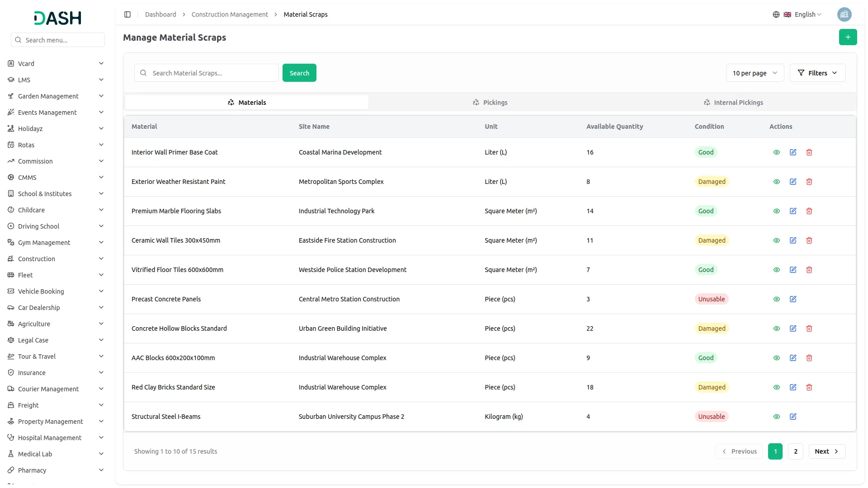Focus the Search Material Scraps input field

(207, 73)
